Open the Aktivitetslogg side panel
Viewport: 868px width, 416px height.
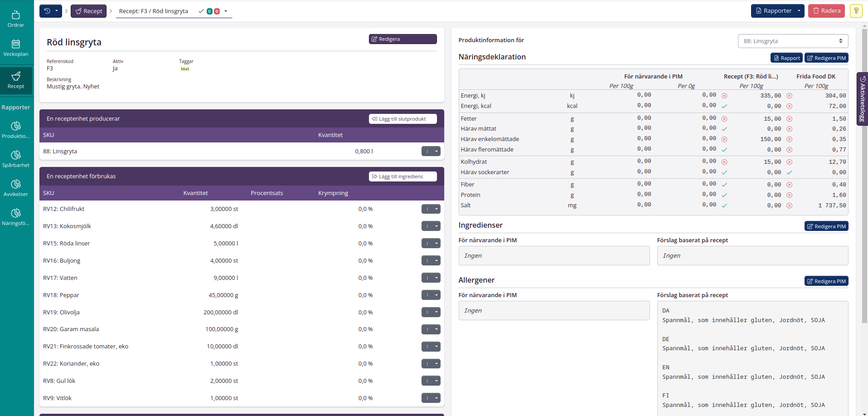[862, 98]
